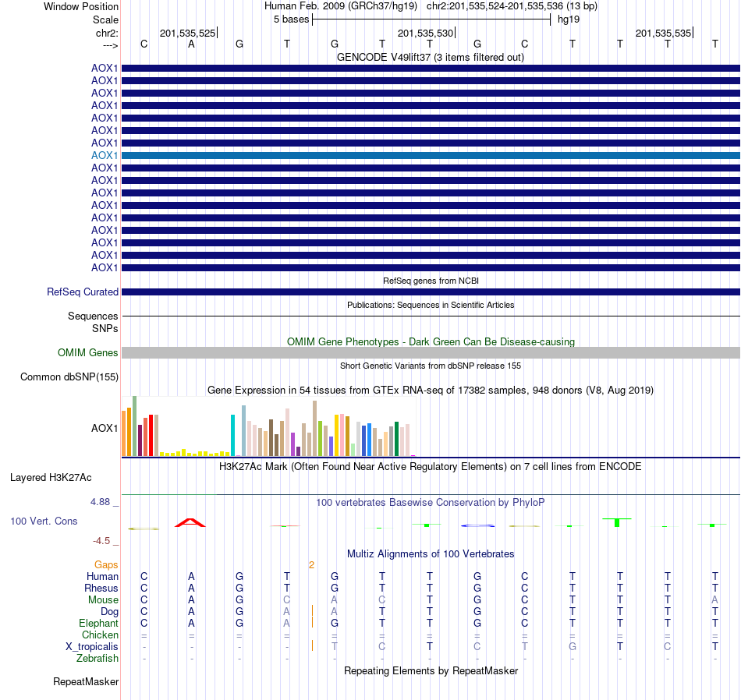Click the Chicken species label
741x700 pixels.
(100, 635)
